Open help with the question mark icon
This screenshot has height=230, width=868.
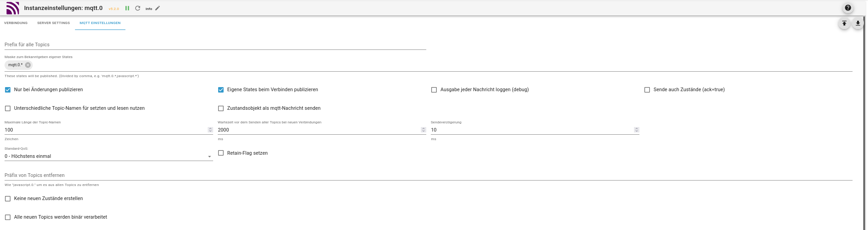[848, 8]
